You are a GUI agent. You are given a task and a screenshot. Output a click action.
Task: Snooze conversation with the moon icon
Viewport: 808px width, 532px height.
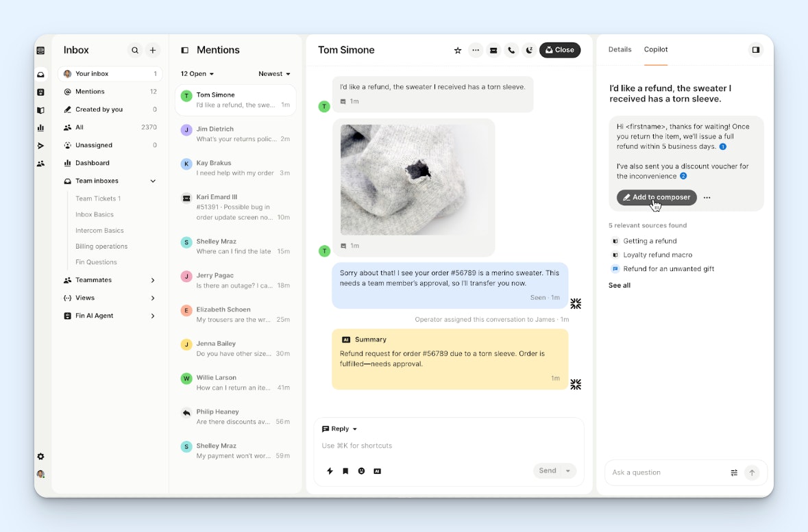point(529,50)
